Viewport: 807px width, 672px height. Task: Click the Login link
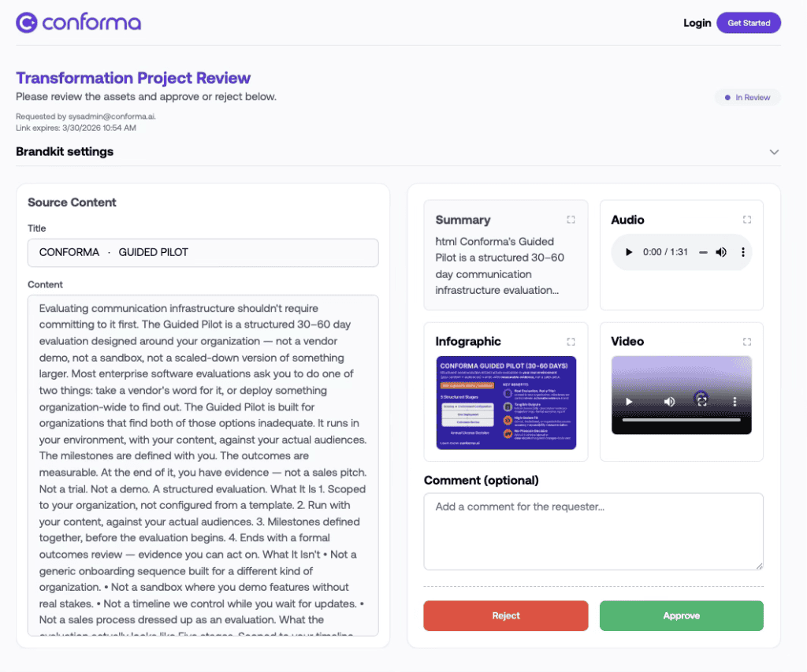pyautogui.click(x=697, y=23)
